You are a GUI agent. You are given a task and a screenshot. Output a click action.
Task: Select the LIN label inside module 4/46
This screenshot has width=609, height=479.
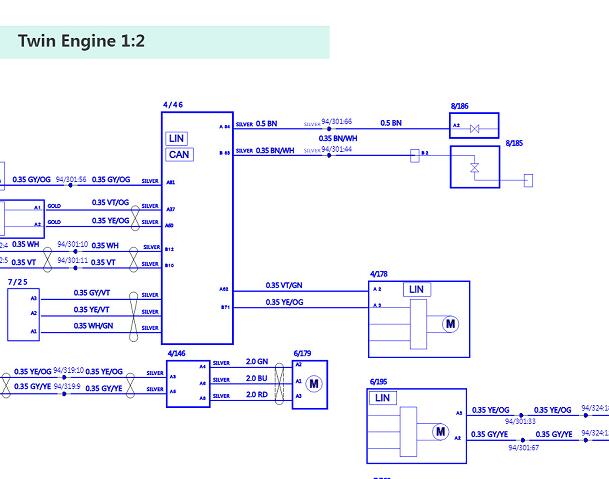tap(176, 138)
